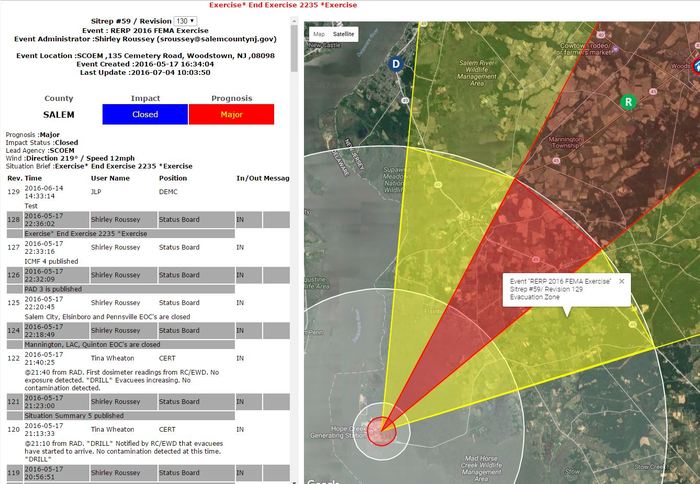Click 'PAD 3 is published' message
700x484 pixels.
click(x=53, y=289)
